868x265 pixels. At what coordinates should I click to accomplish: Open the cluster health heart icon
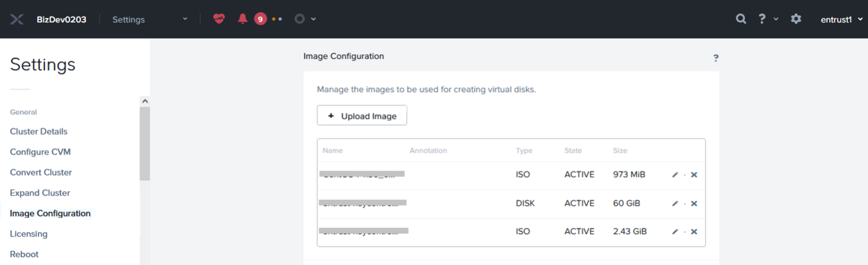pos(219,19)
